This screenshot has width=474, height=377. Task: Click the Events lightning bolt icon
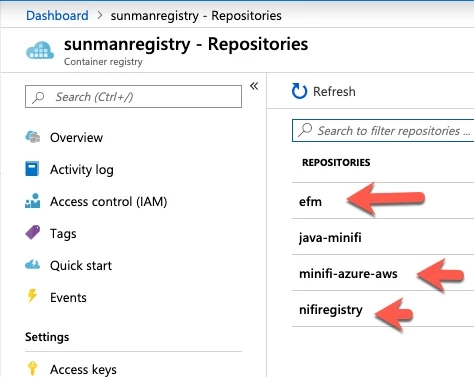[32, 296]
